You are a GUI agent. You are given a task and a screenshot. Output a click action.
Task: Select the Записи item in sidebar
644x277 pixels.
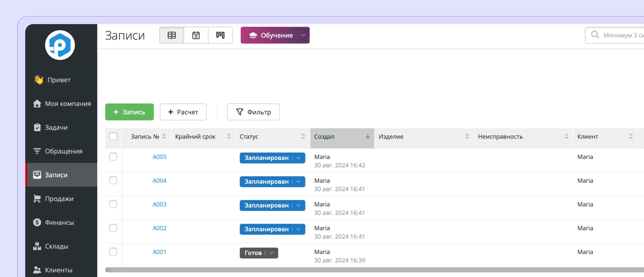click(56, 175)
